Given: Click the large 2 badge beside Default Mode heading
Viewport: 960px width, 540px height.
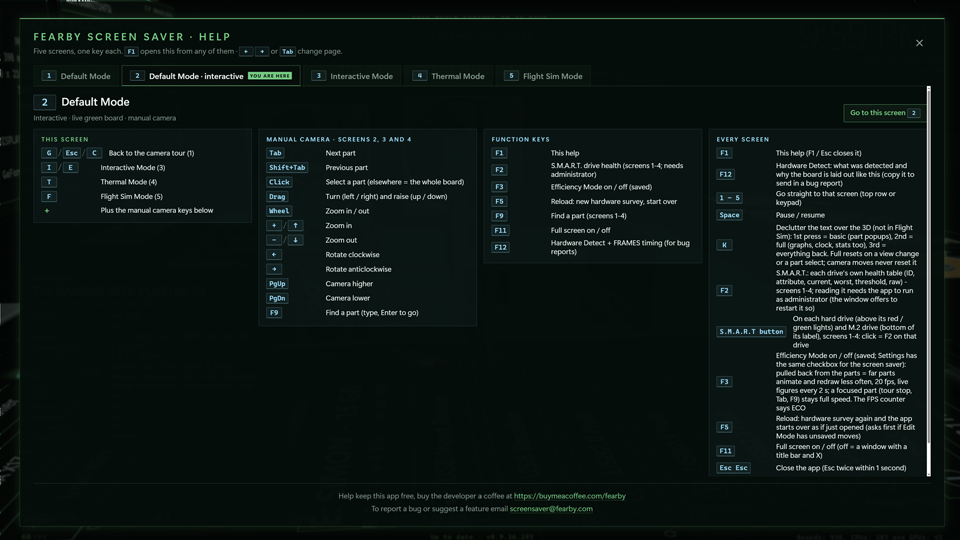Looking at the screenshot, I should (x=45, y=102).
